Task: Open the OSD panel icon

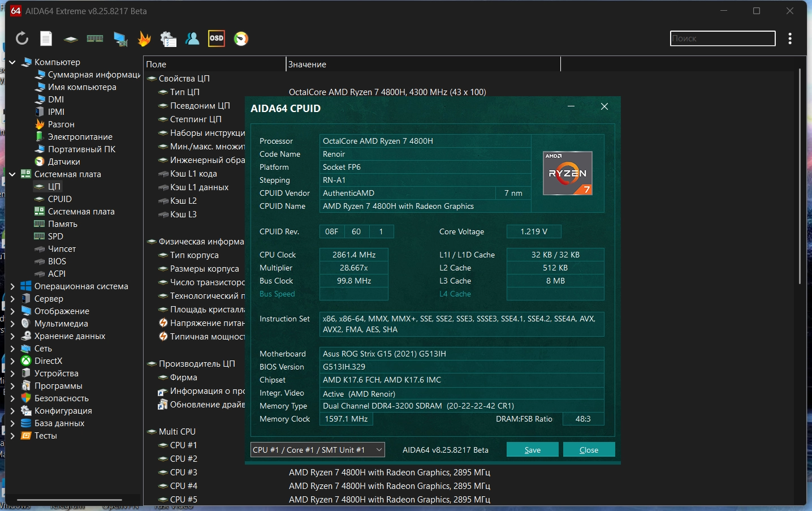Action: [217, 38]
